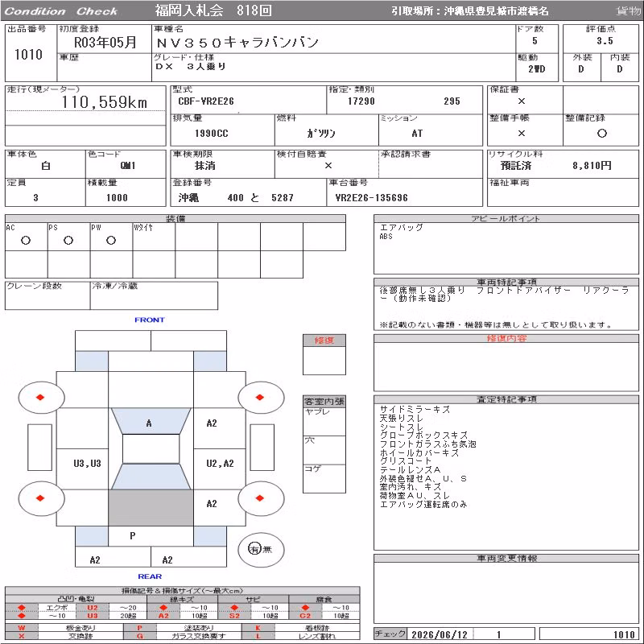644x644 pixels.
Task: Click the registration number 5287
Action: tap(283, 197)
